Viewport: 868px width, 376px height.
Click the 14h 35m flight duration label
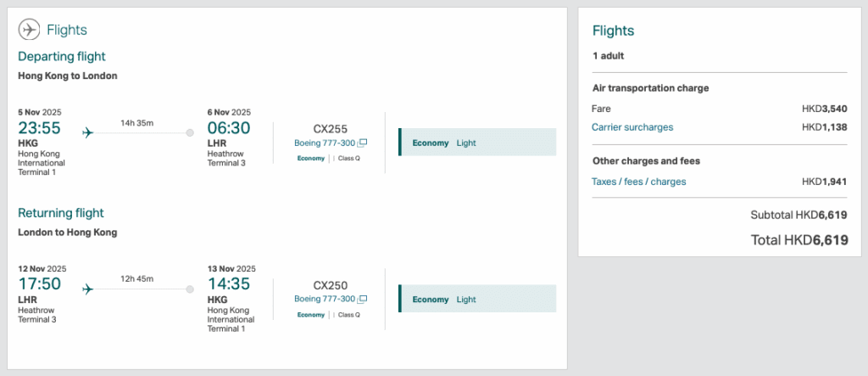[x=136, y=123]
